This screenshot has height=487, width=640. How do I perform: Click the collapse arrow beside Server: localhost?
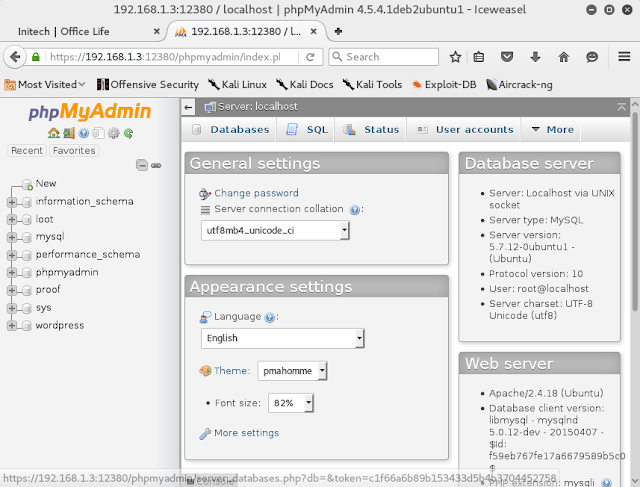click(x=188, y=107)
